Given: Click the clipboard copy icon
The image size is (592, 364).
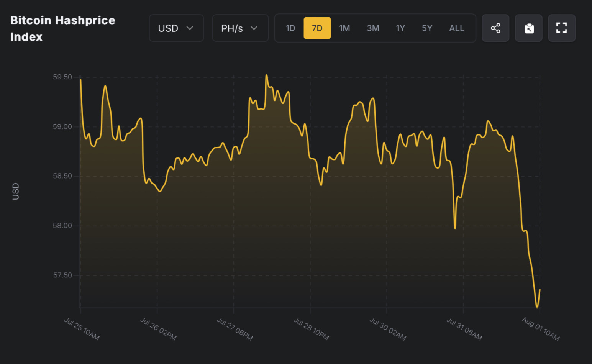Looking at the screenshot, I should point(529,28).
